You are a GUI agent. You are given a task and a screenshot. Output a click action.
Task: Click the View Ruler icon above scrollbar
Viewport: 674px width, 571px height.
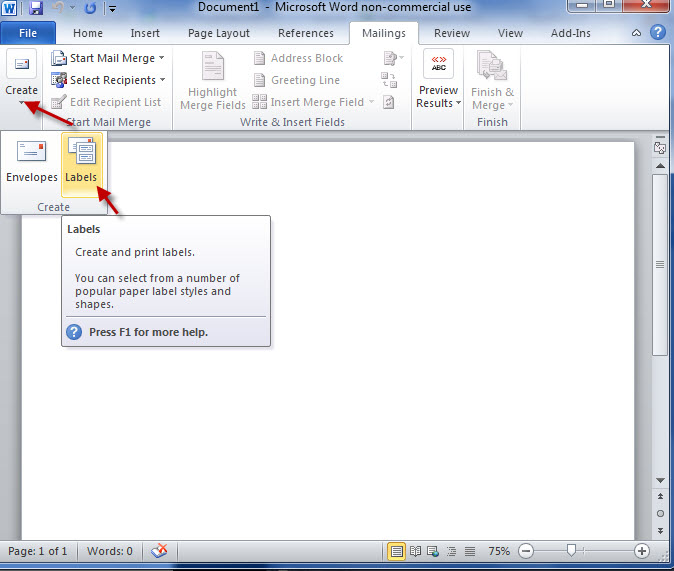pos(660,146)
